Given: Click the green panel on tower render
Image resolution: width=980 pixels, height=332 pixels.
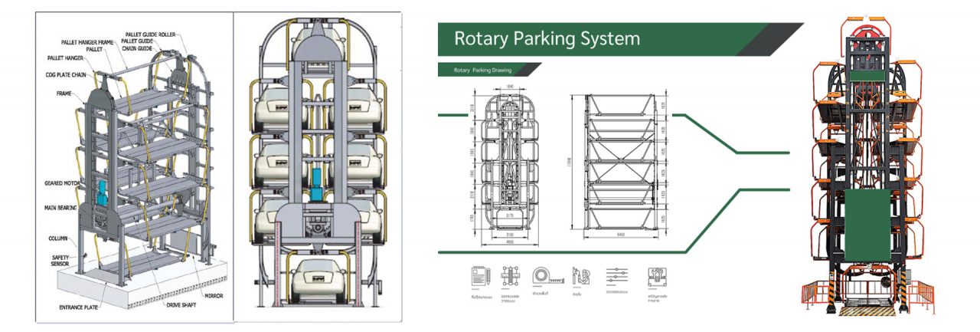Looking at the screenshot, I should pos(869,226).
